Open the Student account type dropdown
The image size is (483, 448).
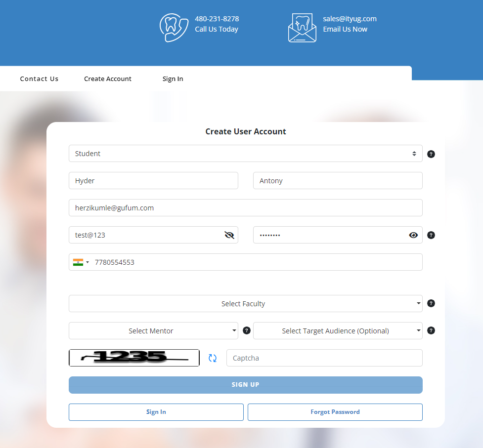click(x=245, y=154)
